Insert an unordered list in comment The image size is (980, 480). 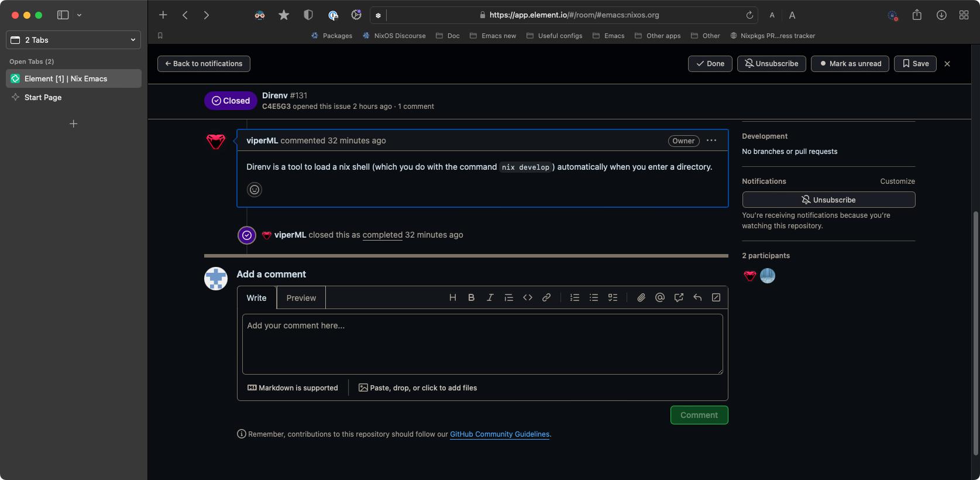[593, 297]
